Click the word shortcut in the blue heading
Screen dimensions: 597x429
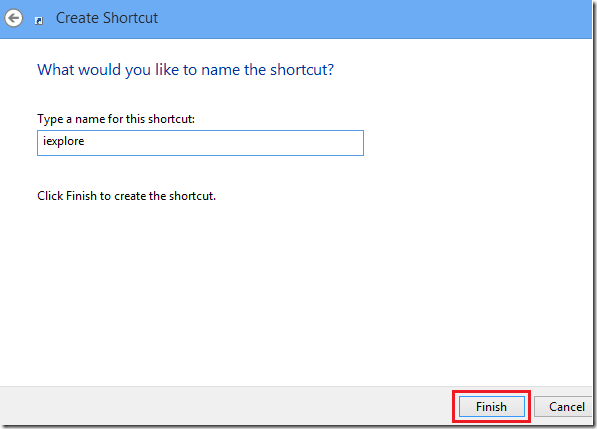pos(302,70)
